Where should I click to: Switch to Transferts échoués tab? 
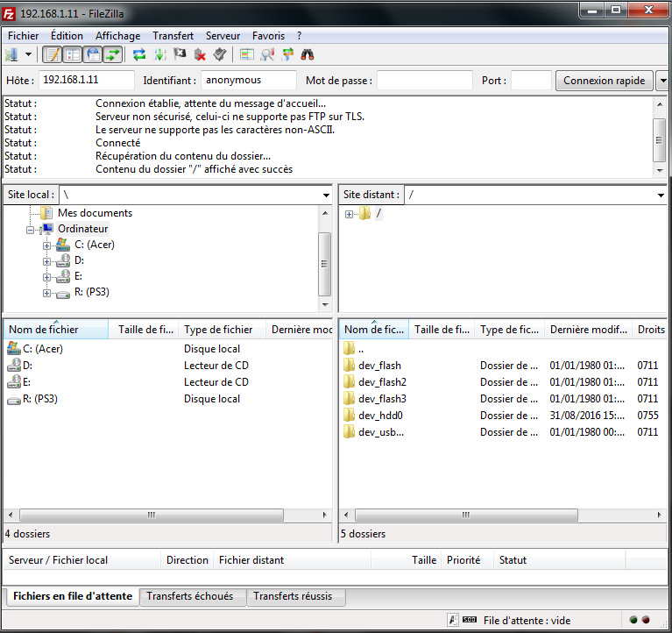193,596
